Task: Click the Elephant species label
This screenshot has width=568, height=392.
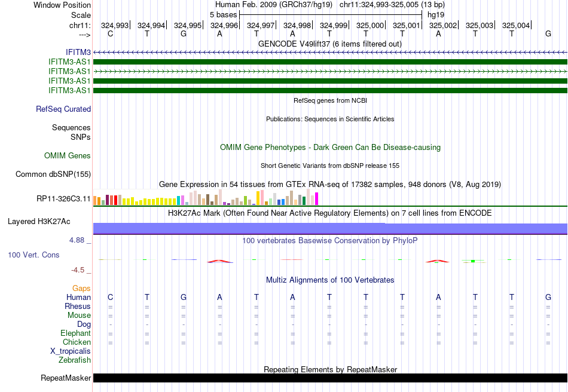Action: (75, 333)
